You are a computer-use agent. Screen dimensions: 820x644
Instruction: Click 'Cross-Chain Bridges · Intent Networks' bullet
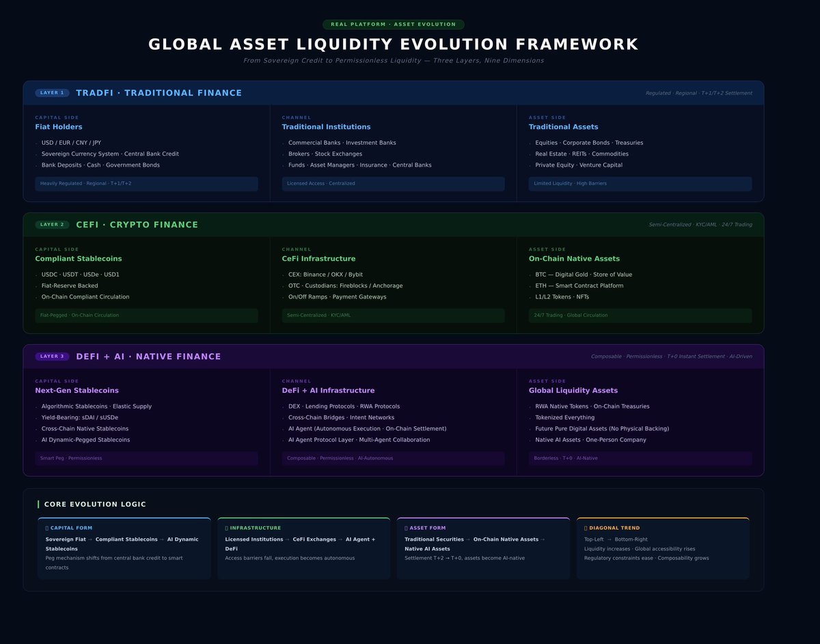point(341,417)
